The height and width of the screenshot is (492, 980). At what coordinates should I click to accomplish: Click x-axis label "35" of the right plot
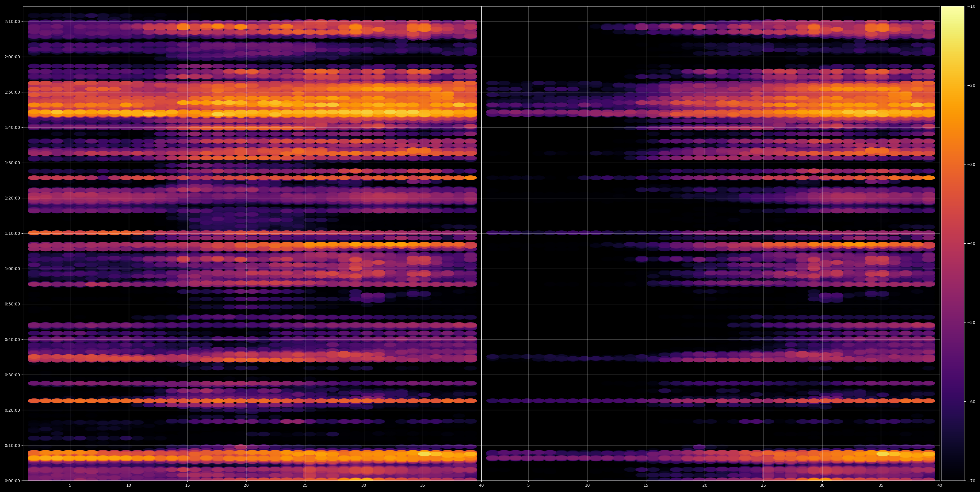click(x=881, y=486)
